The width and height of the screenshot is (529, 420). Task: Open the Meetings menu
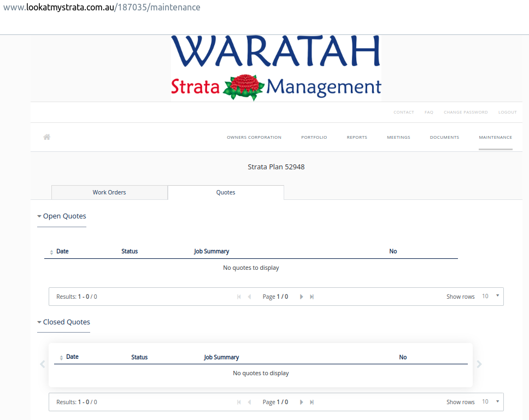pos(398,137)
